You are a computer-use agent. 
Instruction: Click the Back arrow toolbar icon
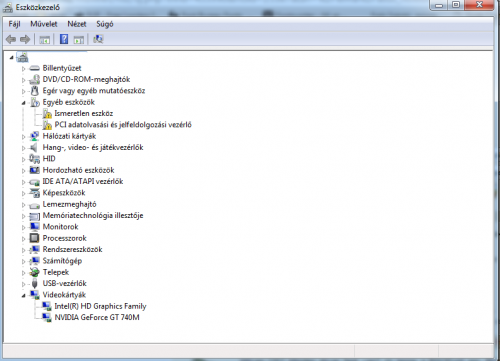[11, 40]
